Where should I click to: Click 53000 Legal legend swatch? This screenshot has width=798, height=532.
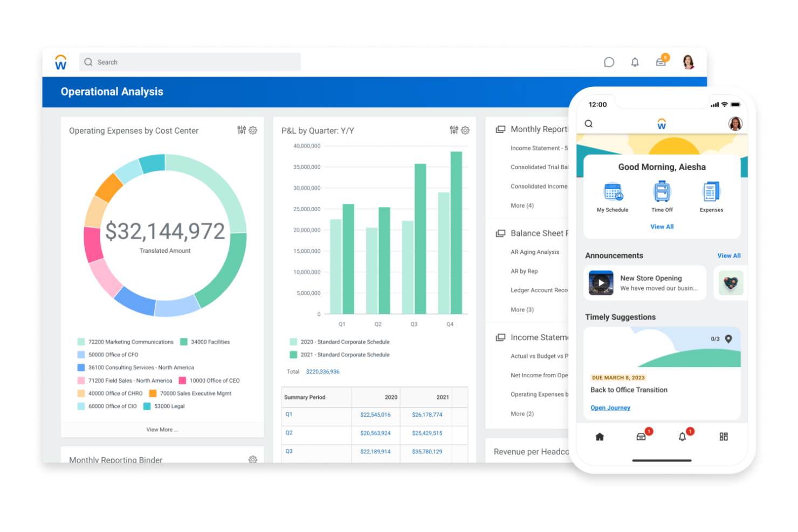tap(147, 406)
